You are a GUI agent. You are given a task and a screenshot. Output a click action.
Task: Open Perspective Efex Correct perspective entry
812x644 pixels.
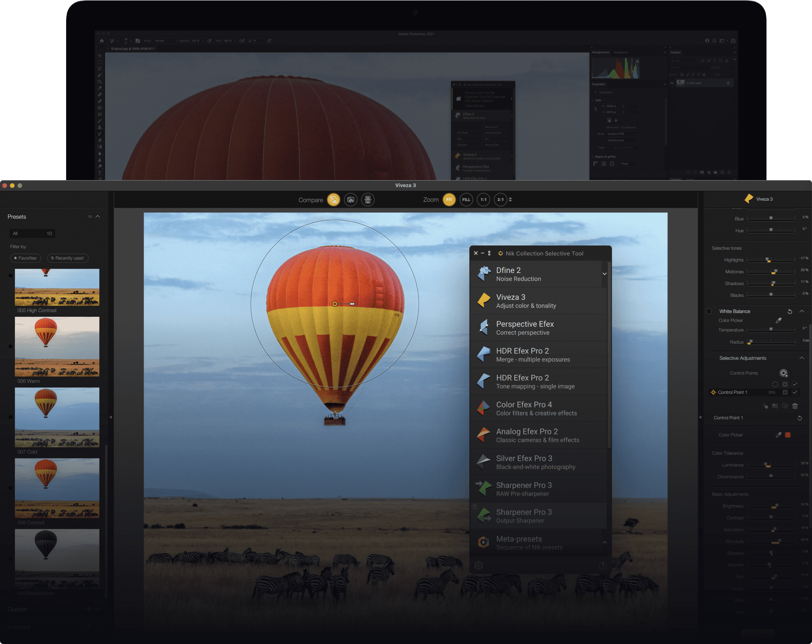(539, 328)
